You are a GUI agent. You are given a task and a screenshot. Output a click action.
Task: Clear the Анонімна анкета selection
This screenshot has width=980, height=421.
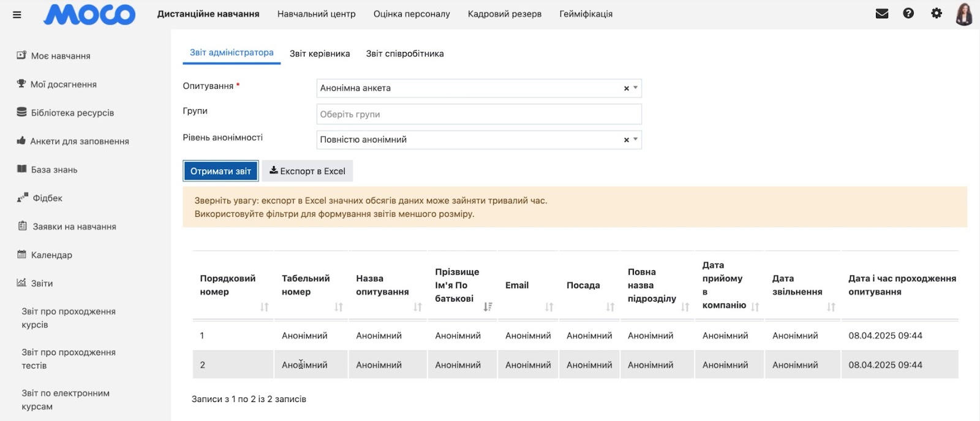(x=626, y=88)
